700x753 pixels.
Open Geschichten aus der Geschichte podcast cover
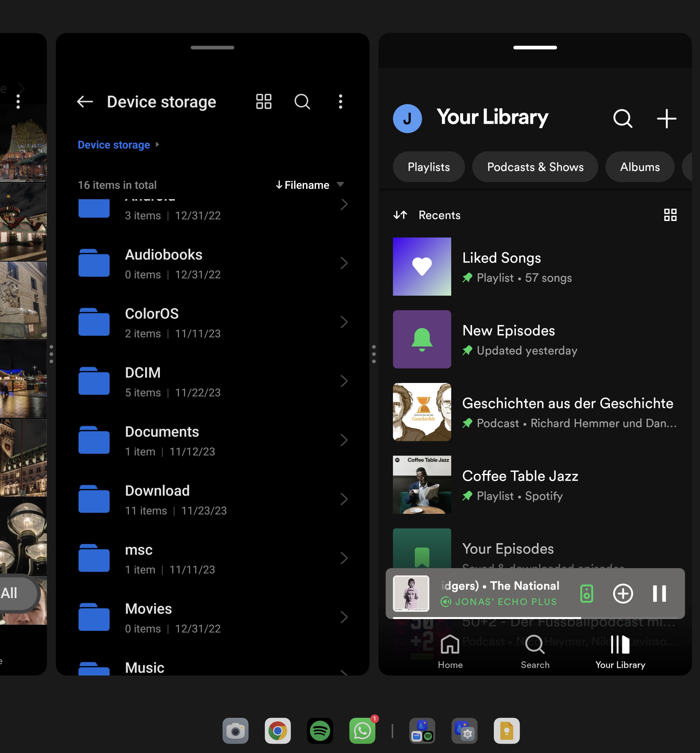pos(422,412)
